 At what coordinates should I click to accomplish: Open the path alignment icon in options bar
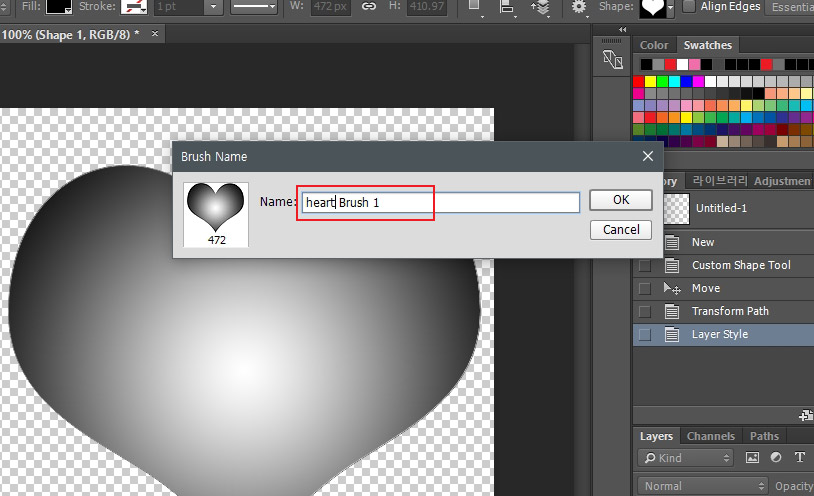pyautogui.click(x=507, y=7)
